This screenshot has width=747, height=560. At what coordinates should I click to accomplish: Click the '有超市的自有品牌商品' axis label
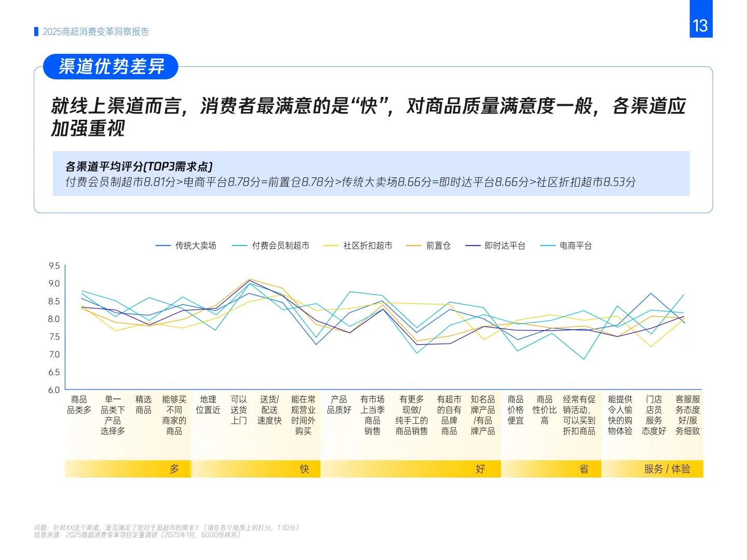pos(449,415)
